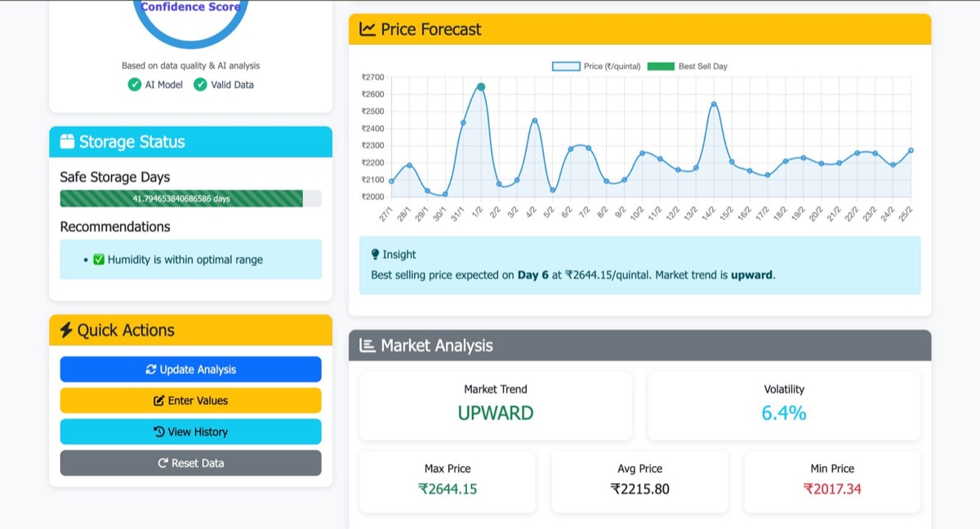
Task: Click the Price Forecast header title
Action: (x=431, y=29)
